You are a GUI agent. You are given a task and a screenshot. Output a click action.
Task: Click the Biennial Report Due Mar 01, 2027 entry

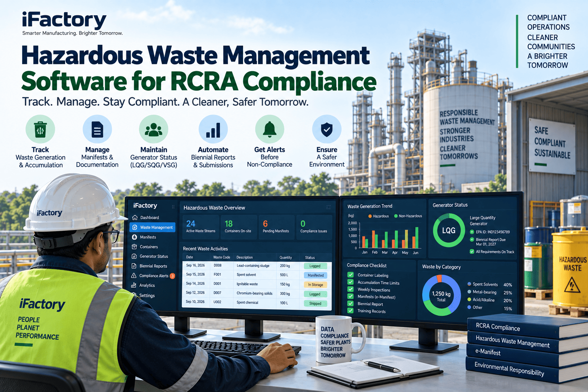tap(488, 242)
